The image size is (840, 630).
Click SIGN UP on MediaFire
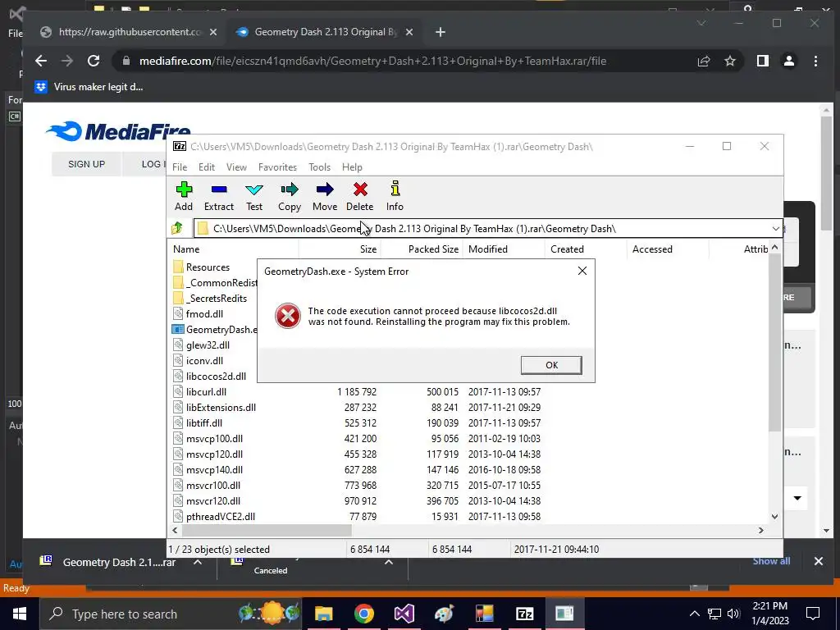pyautogui.click(x=86, y=164)
